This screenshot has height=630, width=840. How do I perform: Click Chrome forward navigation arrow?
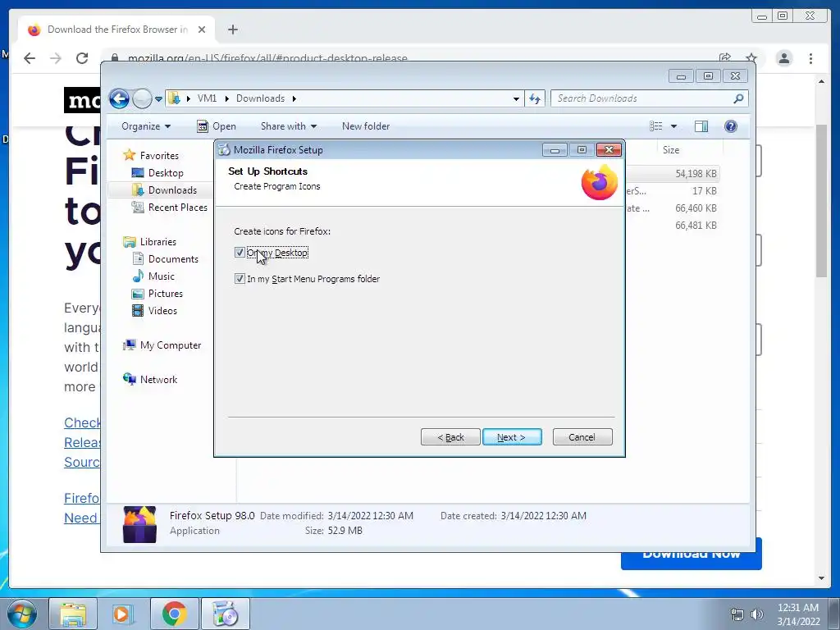point(56,58)
